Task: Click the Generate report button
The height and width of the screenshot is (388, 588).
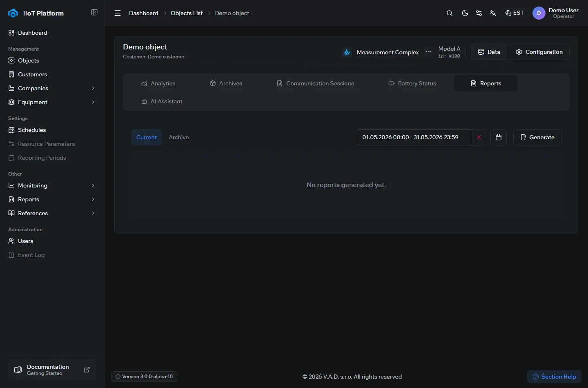Action: pyautogui.click(x=537, y=137)
